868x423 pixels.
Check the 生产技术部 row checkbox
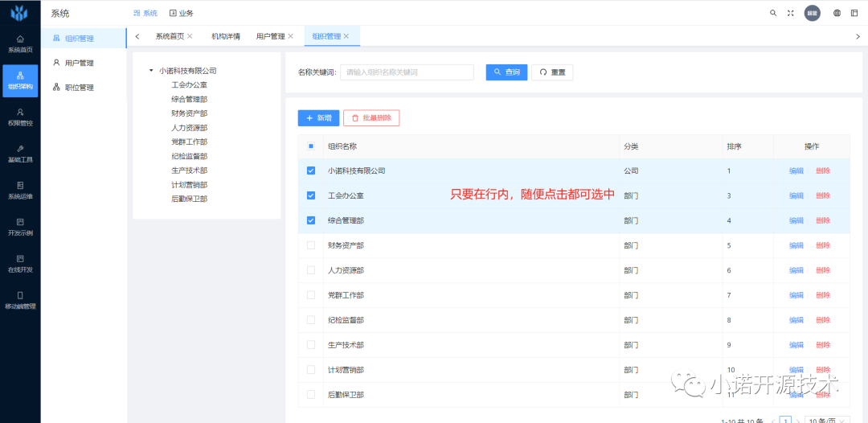pos(311,345)
